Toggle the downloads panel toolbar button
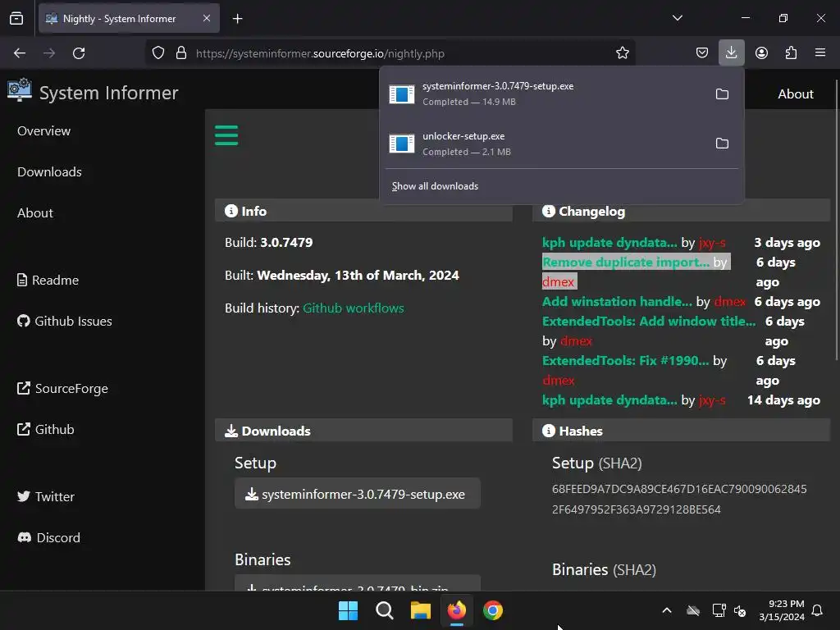This screenshot has height=630, width=840. point(731,53)
